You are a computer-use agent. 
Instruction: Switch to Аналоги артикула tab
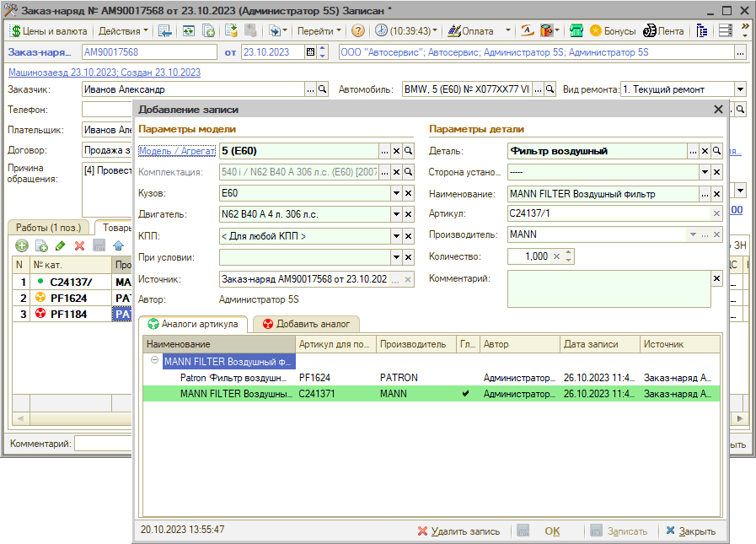[x=193, y=324]
